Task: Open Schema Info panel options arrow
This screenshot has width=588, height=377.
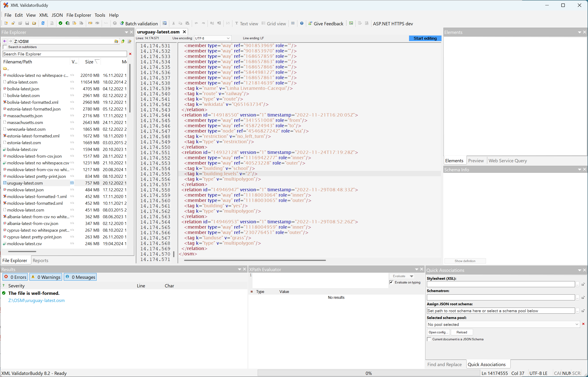Action: [x=579, y=169]
